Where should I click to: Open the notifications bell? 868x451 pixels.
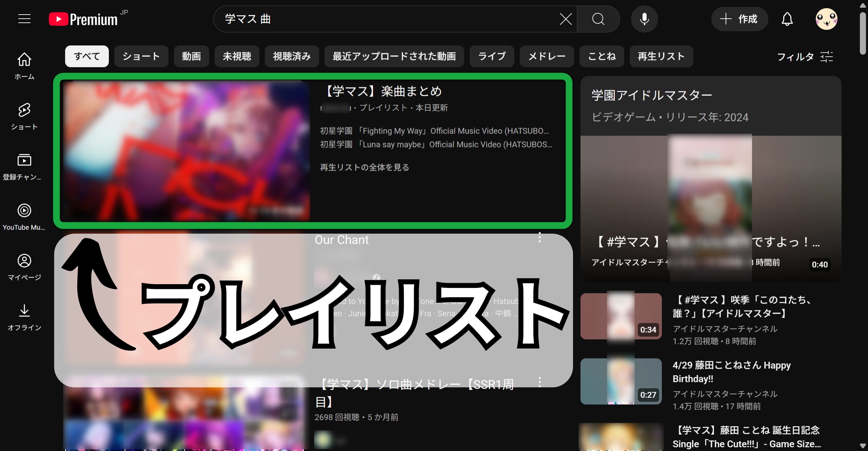point(787,19)
